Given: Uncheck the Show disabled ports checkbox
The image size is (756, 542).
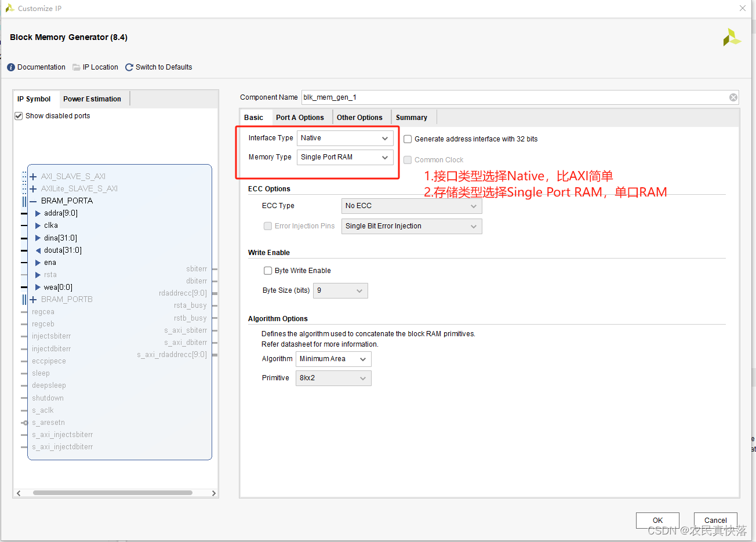Looking at the screenshot, I should click(x=19, y=116).
